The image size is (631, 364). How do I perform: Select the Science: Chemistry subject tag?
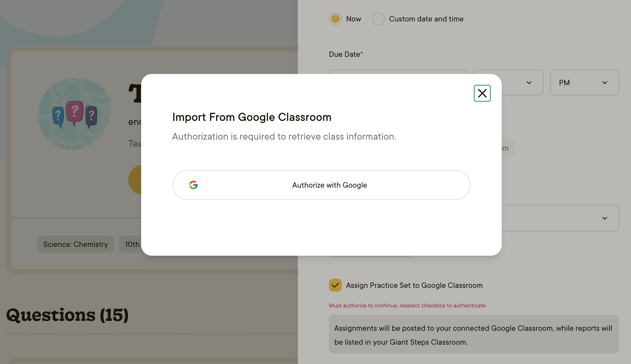click(75, 244)
